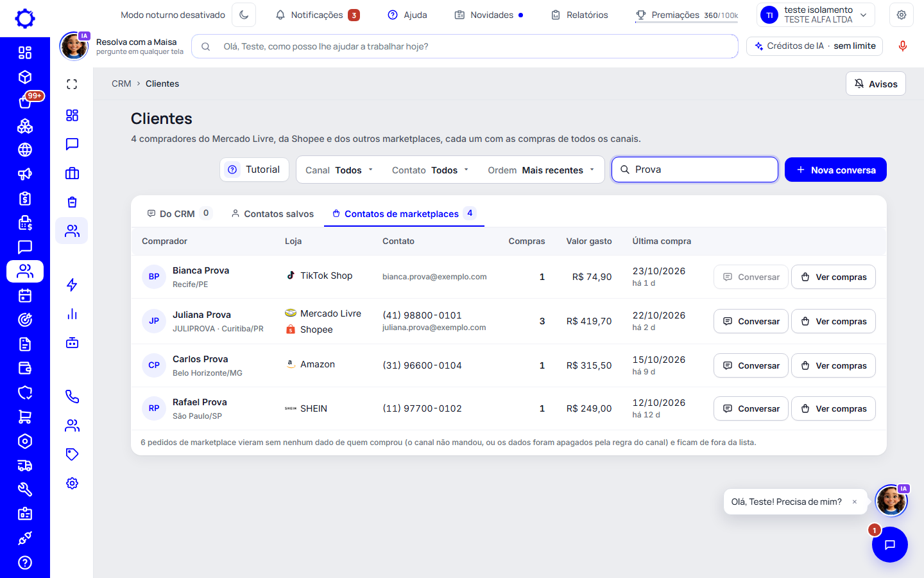Open the Tutorial button
The width and height of the screenshot is (924, 578).
point(254,170)
